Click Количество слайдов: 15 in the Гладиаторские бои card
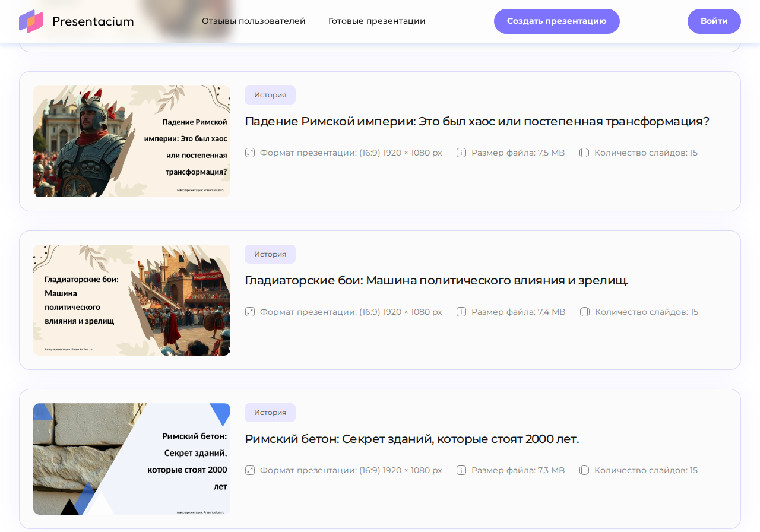This screenshot has width=760, height=532. 647,312
